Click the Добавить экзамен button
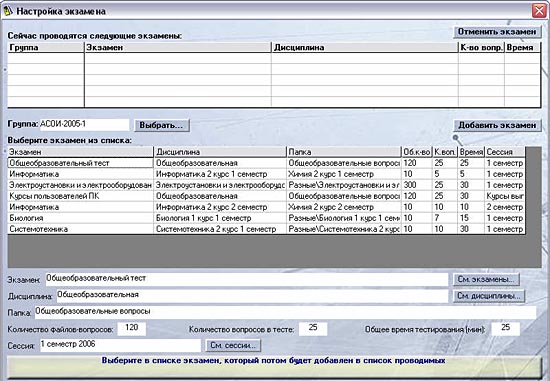Screen dimensions: 550x381 (x=497, y=125)
